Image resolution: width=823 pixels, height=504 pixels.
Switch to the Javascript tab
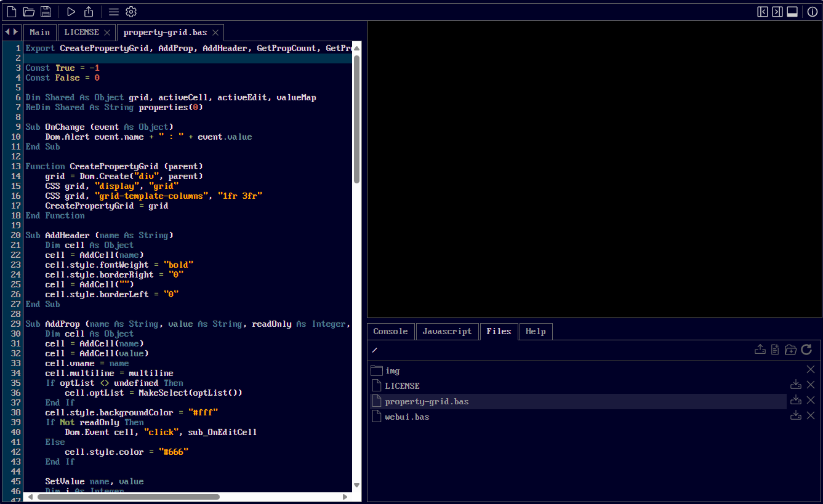447,331
